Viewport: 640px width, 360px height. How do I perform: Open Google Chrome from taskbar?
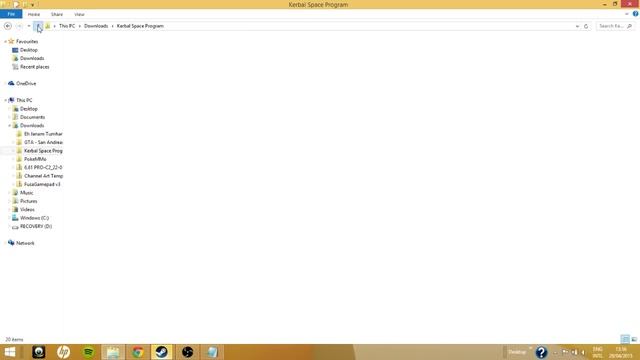(138, 352)
